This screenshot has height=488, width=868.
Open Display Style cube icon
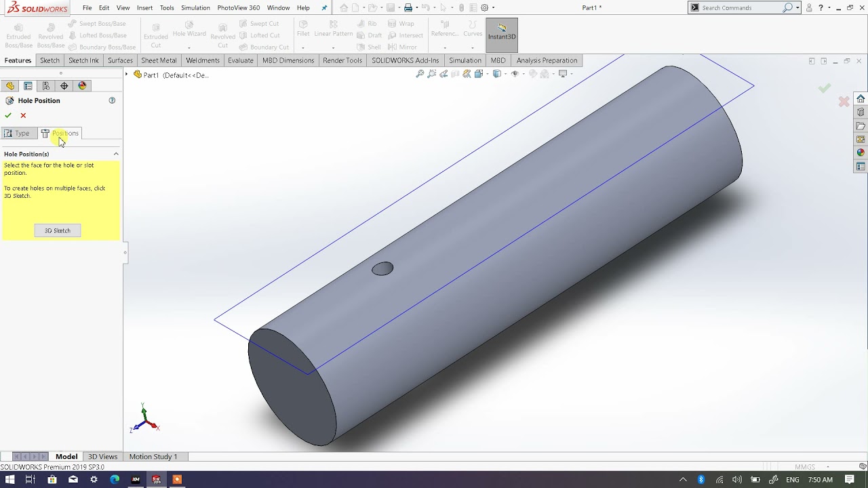496,74
